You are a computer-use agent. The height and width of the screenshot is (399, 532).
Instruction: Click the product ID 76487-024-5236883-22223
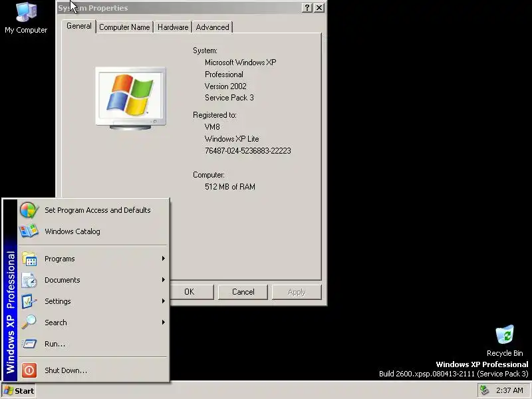click(247, 151)
